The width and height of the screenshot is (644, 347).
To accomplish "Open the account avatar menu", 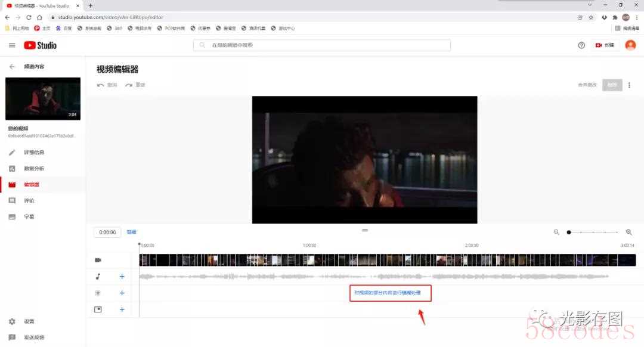I will click(x=630, y=45).
